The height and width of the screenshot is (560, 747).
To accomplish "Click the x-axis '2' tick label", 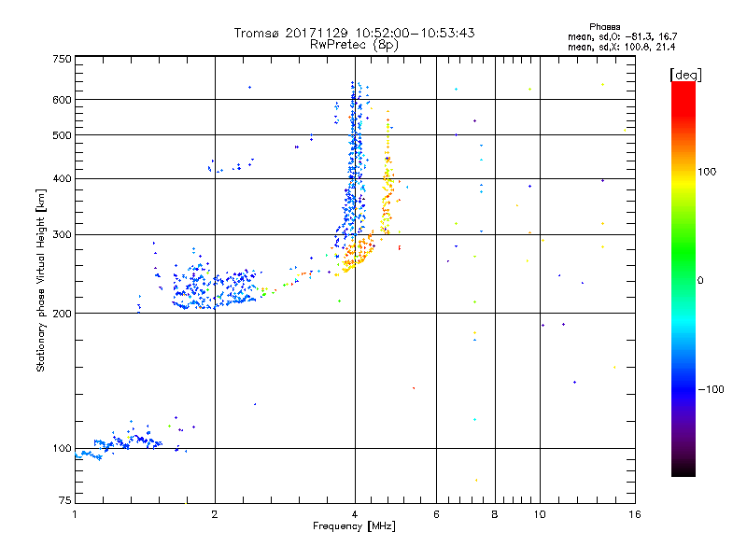I will click(x=215, y=514).
